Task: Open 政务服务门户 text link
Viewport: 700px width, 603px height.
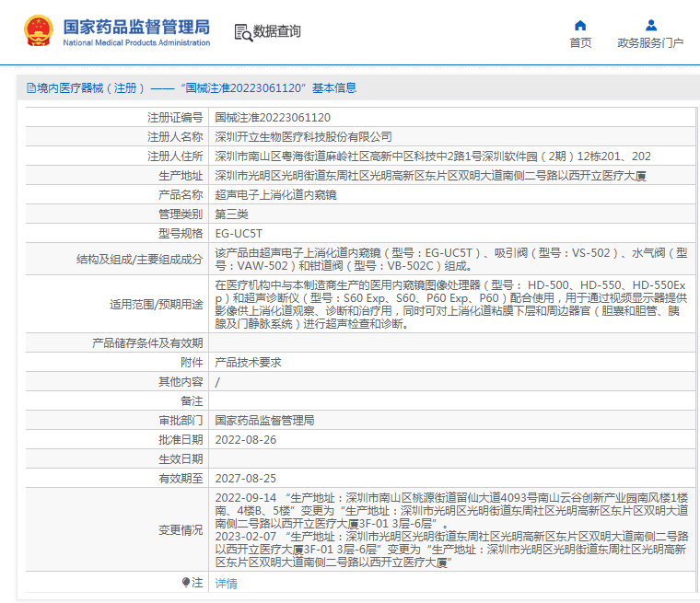Action: tap(650, 43)
